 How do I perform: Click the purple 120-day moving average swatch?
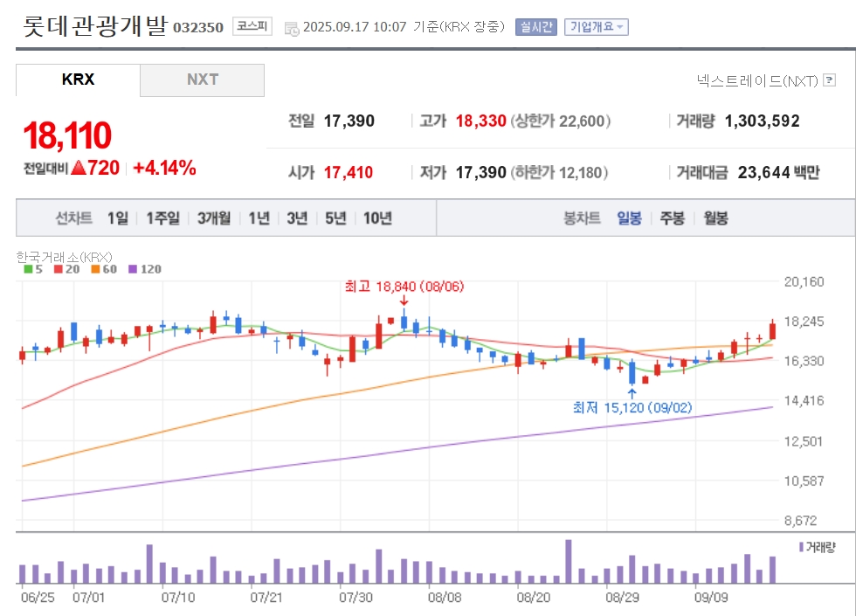point(133,269)
